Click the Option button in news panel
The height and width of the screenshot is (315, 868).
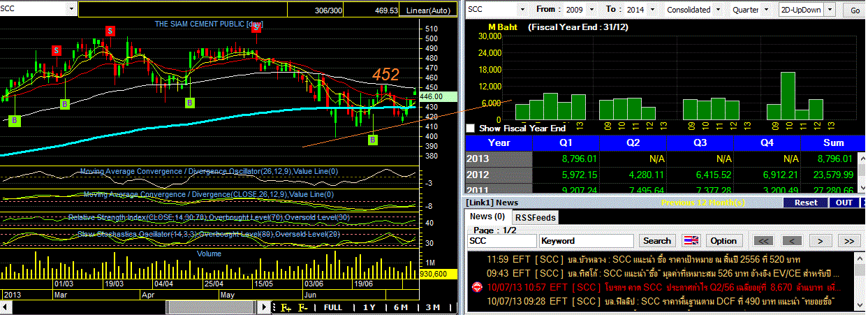723,240
